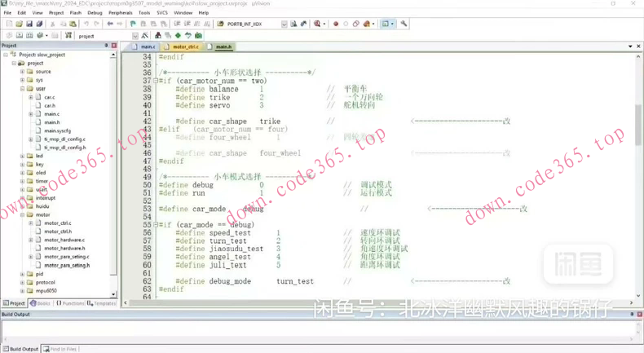
Task: Switch to Find In Files output tab
Action: pyautogui.click(x=60, y=349)
